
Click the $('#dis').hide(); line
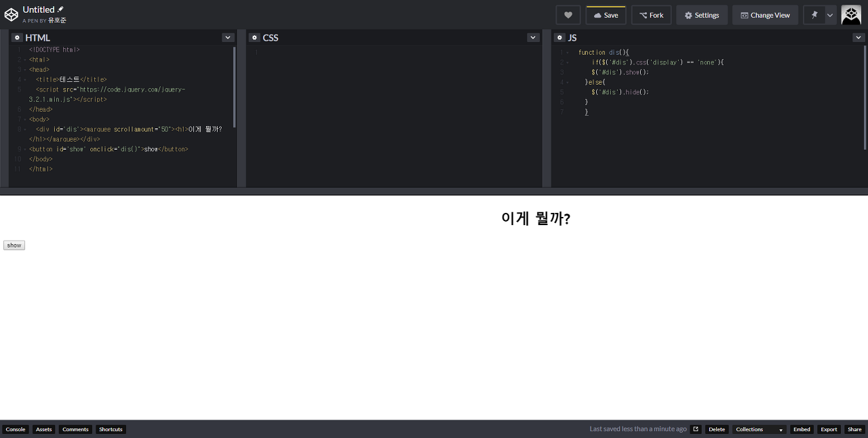620,92
